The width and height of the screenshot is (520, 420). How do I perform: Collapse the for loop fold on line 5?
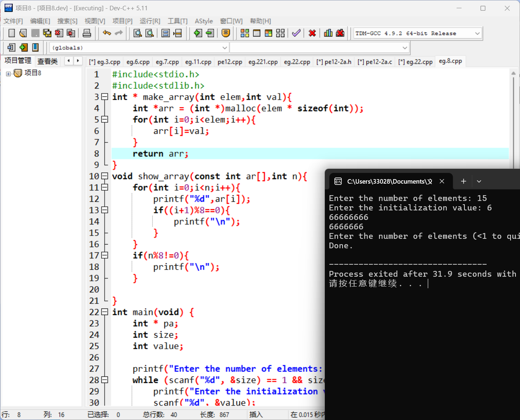105,119
